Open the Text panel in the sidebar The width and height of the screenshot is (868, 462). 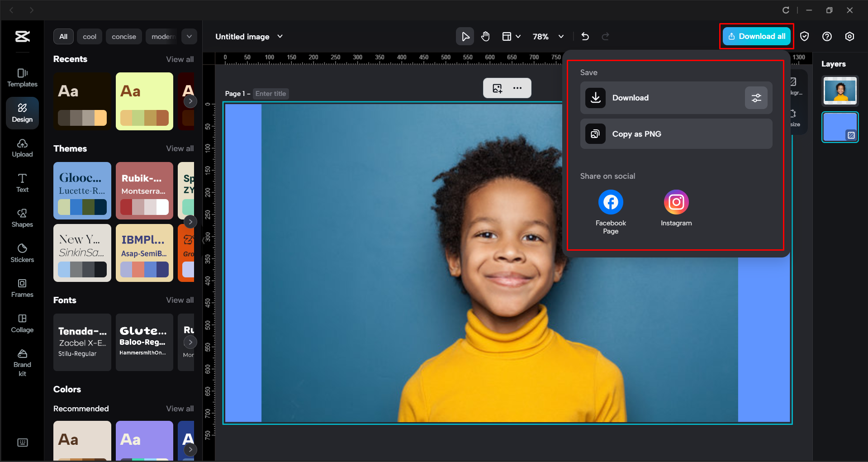click(x=22, y=182)
